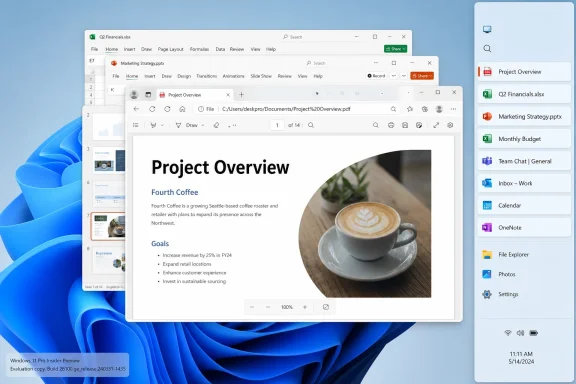The image size is (576, 384).
Task: Open OneNote from side panel
Action: (x=524, y=227)
